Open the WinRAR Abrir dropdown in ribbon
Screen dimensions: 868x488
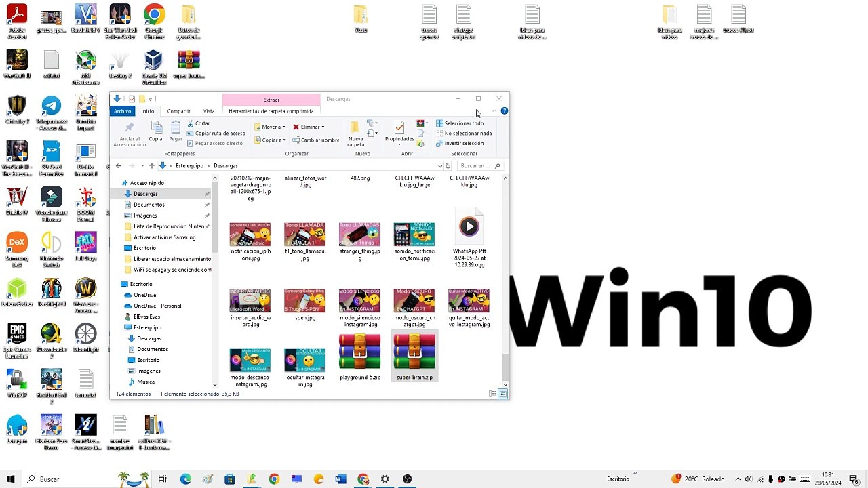pos(422,123)
